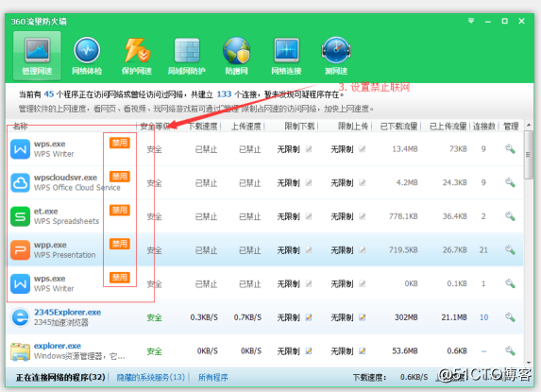Open the title bar dropdown menu arrow
Viewport: 541px width, 392px height.
click(471, 21)
